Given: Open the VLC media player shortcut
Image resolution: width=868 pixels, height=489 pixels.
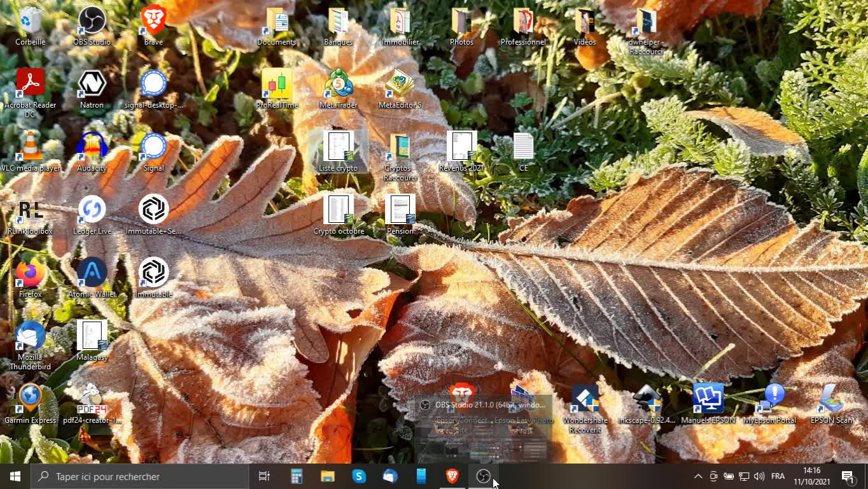Looking at the screenshot, I should [30, 152].
